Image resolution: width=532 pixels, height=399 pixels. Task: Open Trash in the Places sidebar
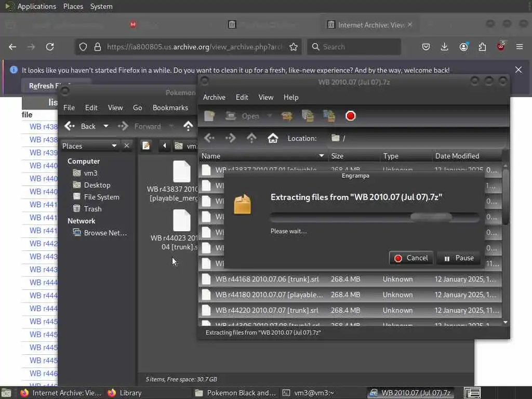[87, 209]
